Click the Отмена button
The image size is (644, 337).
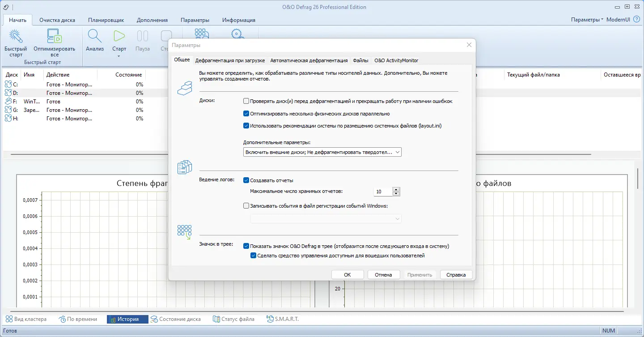click(x=384, y=275)
